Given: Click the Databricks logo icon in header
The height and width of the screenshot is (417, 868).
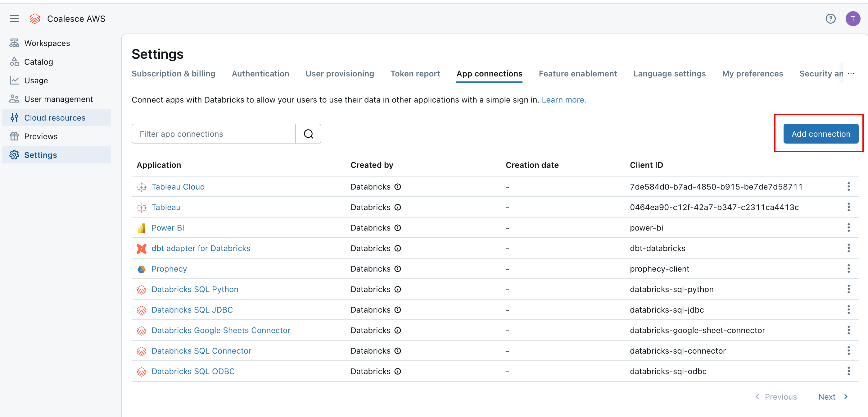Looking at the screenshot, I should point(35,19).
